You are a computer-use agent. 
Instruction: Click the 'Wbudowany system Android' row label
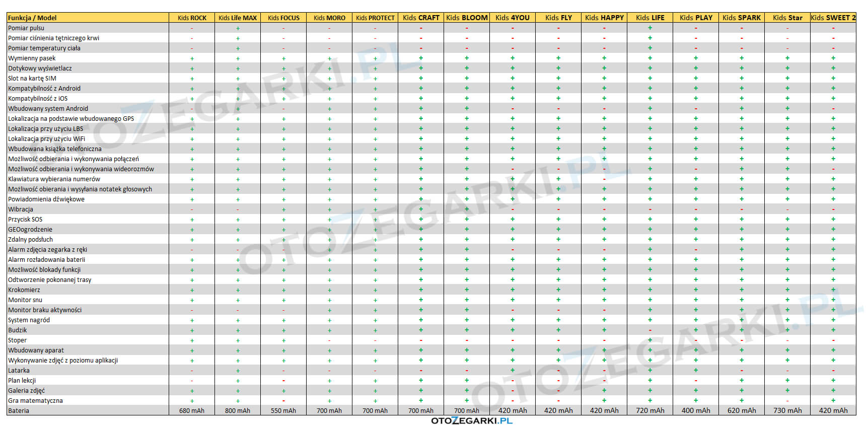point(48,109)
